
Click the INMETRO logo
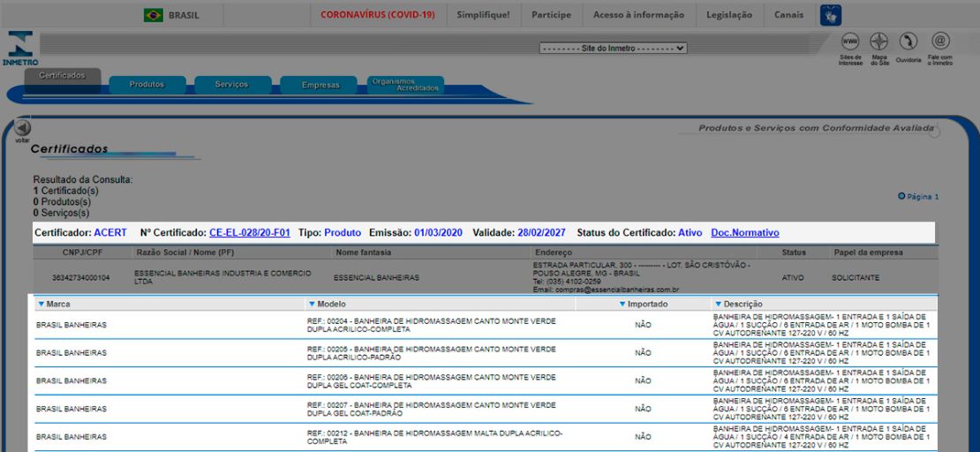point(20,49)
